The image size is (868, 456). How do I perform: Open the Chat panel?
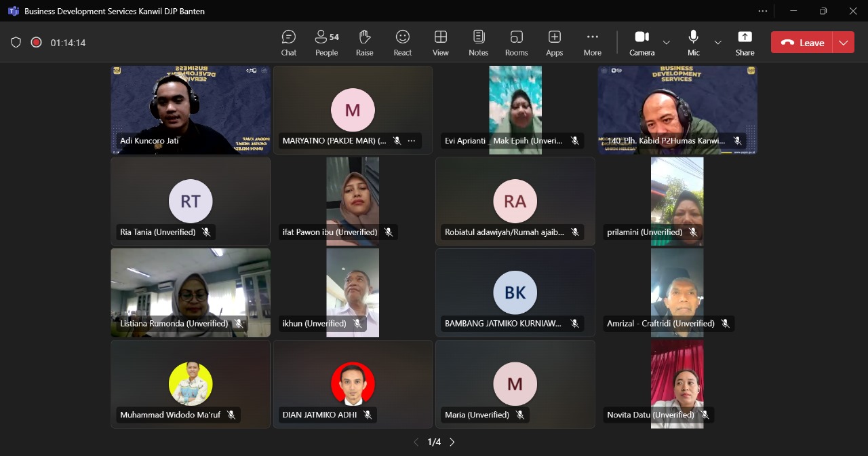coord(289,43)
